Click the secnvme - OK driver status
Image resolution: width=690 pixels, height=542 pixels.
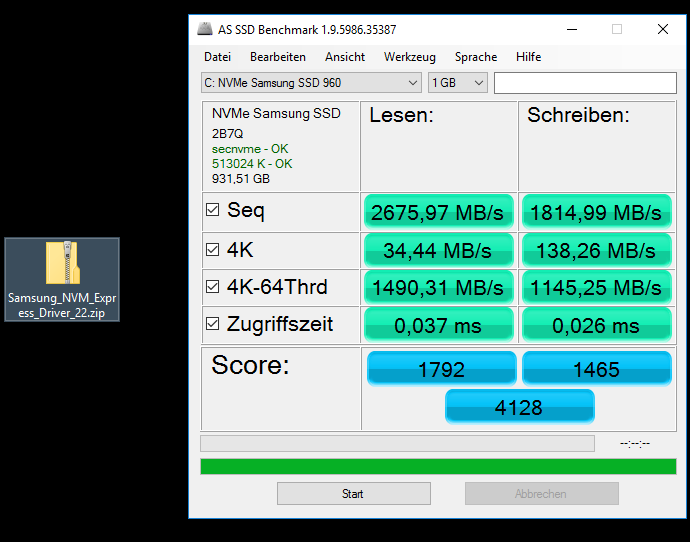coord(250,149)
